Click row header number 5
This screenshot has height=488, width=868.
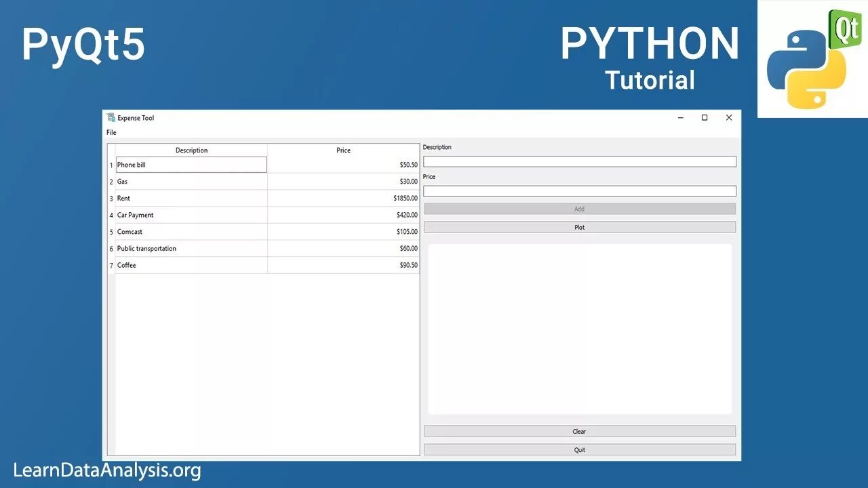coord(111,232)
